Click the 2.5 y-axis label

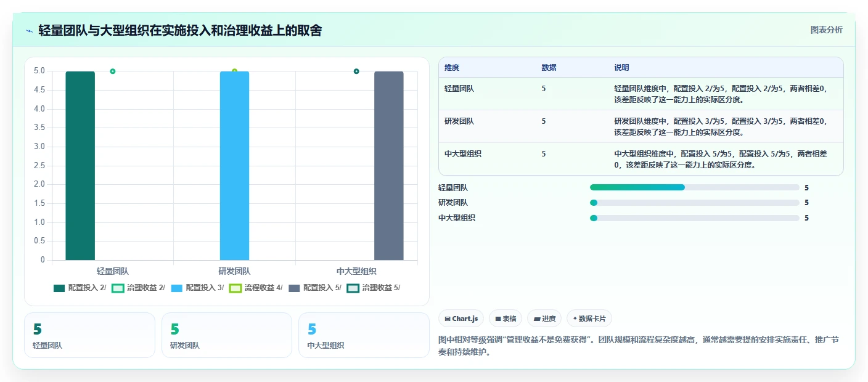(x=39, y=166)
